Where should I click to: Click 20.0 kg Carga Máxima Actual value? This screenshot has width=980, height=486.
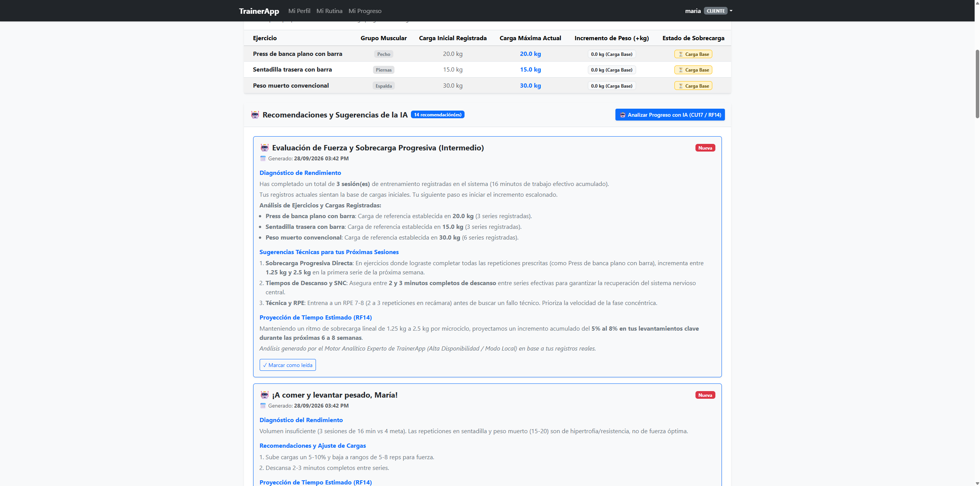530,54
